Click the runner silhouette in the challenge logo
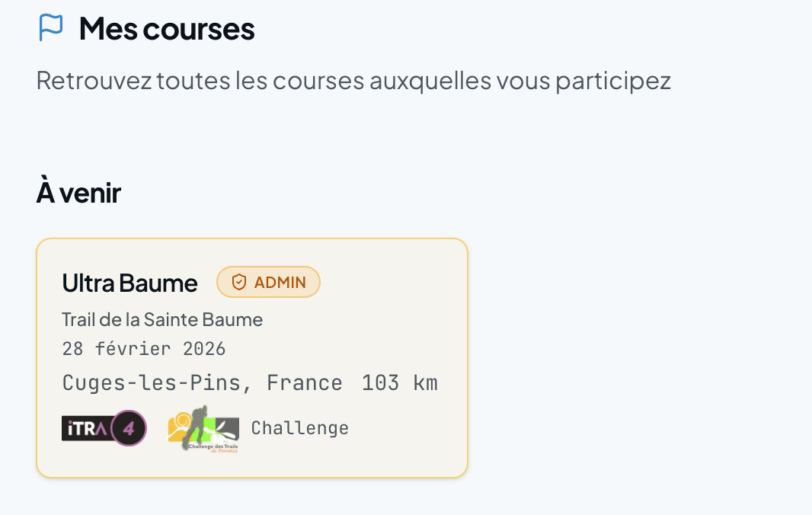812x515 pixels. [x=197, y=427]
